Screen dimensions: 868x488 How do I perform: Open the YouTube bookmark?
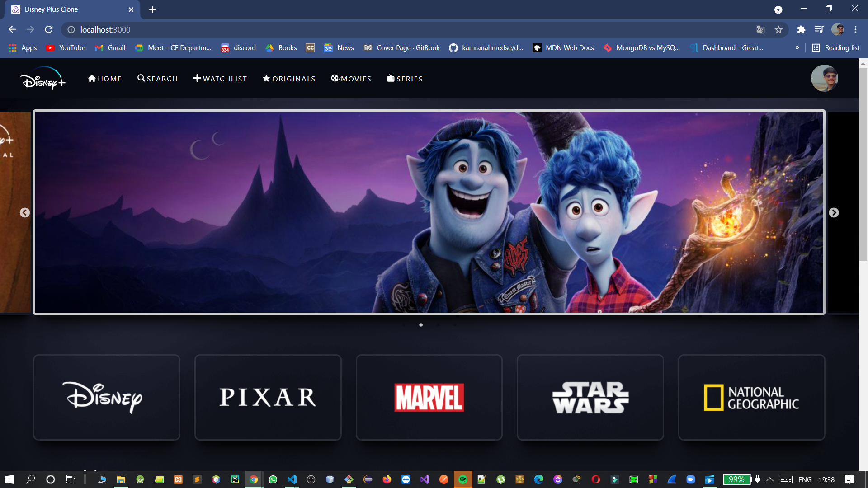(66, 48)
